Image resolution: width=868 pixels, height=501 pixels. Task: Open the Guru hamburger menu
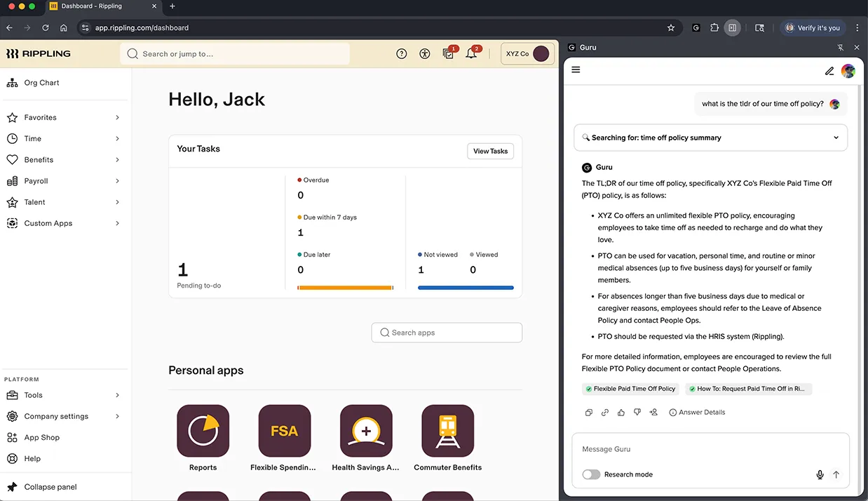pyautogui.click(x=576, y=70)
